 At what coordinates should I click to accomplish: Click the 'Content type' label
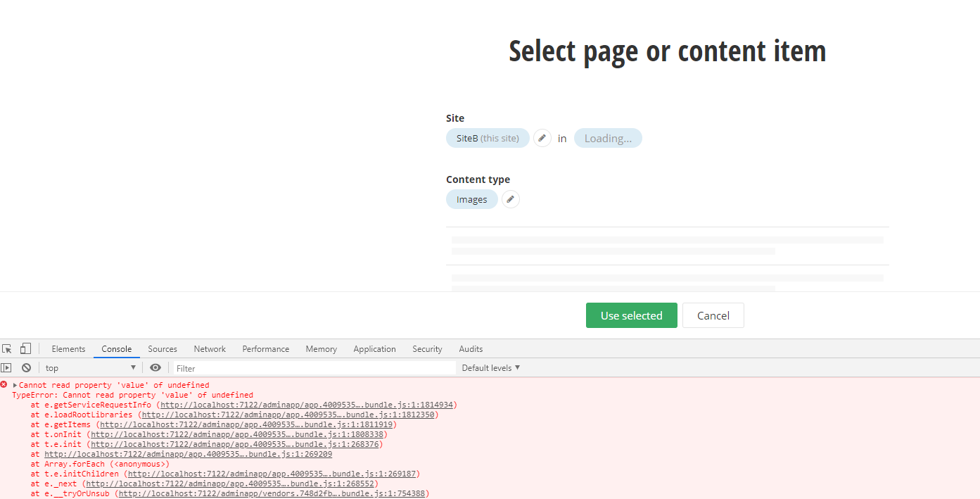pos(478,179)
